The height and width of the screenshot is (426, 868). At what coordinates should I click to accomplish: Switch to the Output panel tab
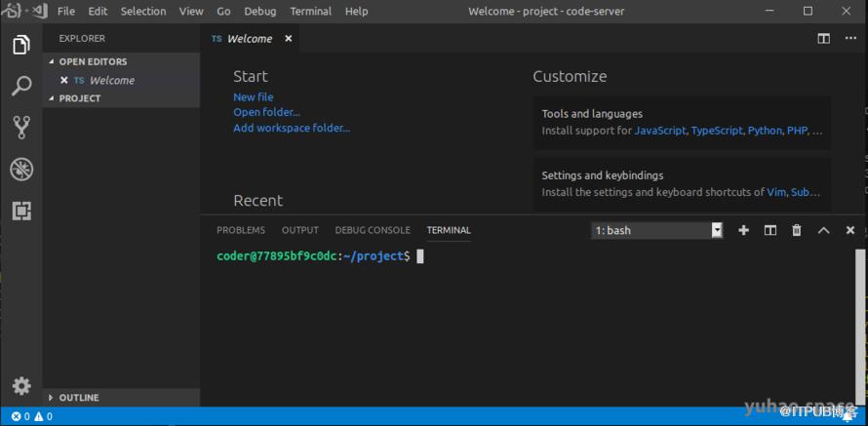click(300, 230)
